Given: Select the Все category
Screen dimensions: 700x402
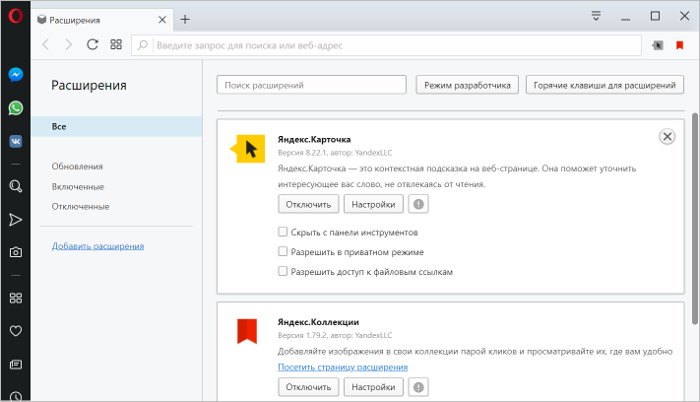Looking at the screenshot, I should 117,126.
